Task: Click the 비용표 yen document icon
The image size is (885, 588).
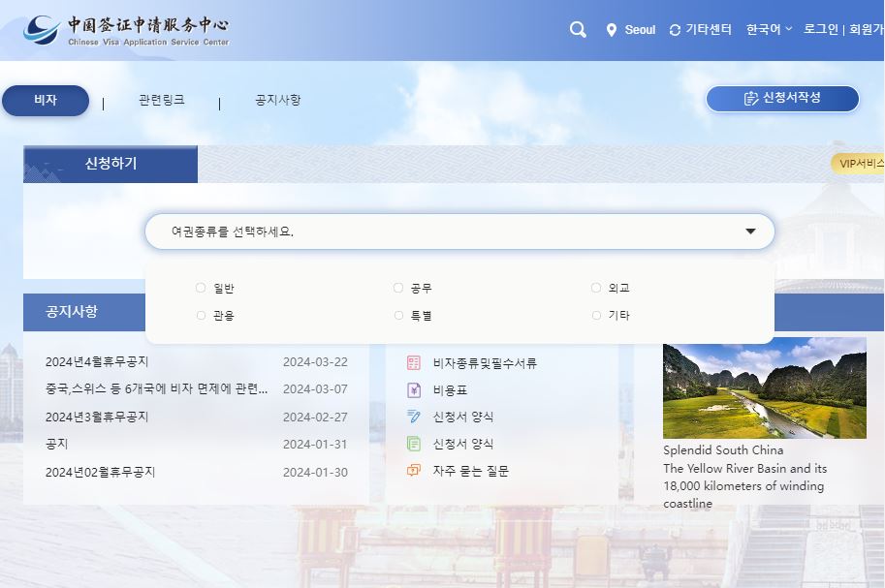Action: 414,390
